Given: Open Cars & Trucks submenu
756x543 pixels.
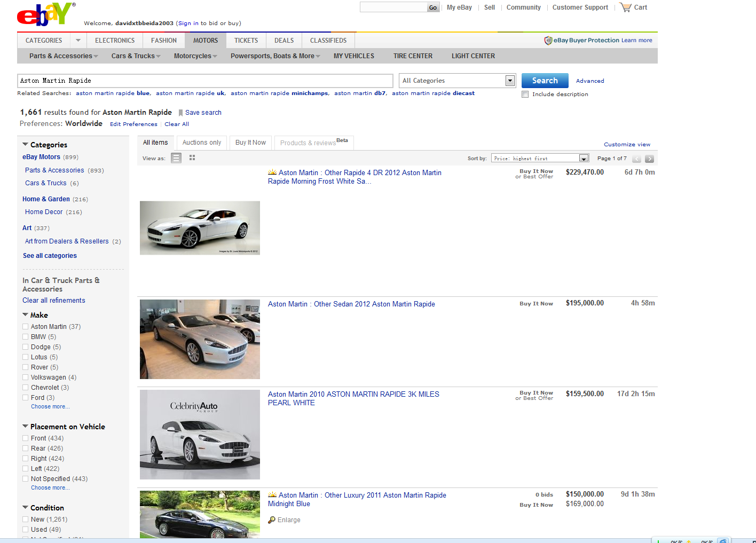Looking at the screenshot, I should pyautogui.click(x=136, y=56).
